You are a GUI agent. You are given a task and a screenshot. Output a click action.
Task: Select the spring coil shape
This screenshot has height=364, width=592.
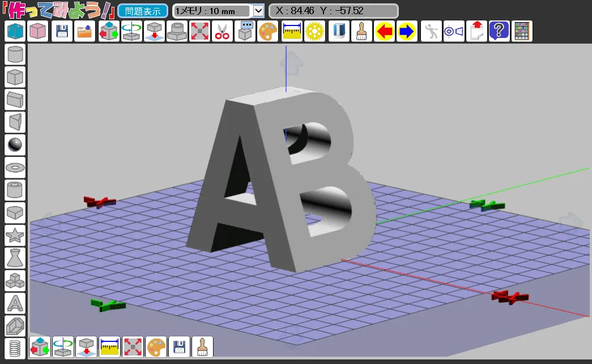point(15,348)
